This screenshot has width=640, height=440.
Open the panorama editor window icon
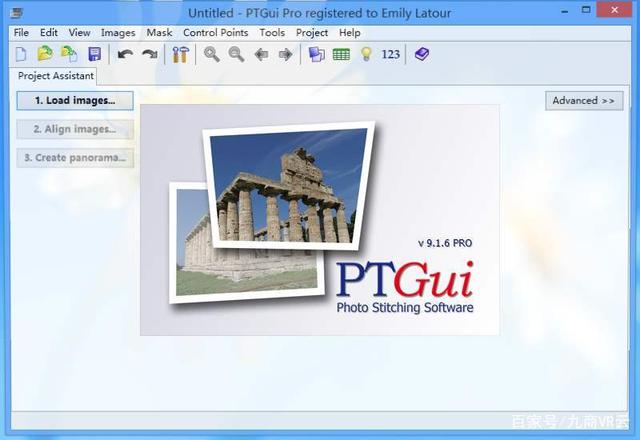pos(316,54)
